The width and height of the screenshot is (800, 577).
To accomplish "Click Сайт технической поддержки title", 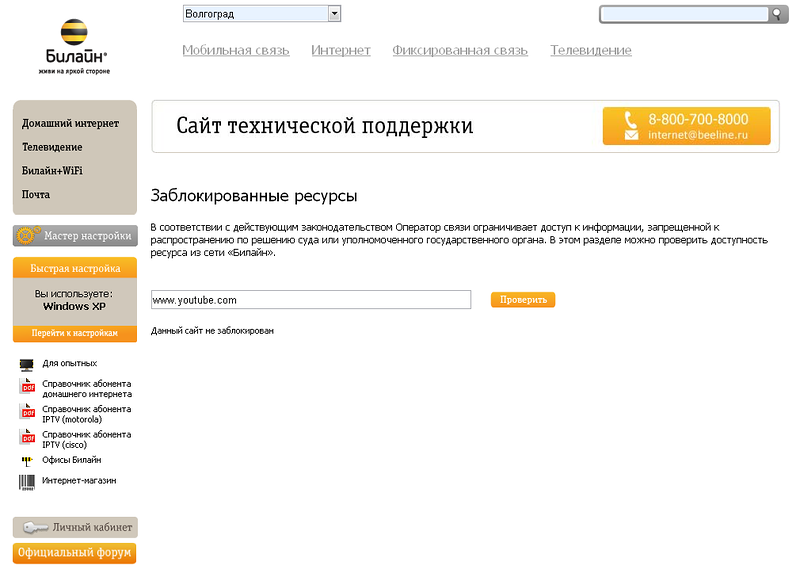I will click(325, 126).
